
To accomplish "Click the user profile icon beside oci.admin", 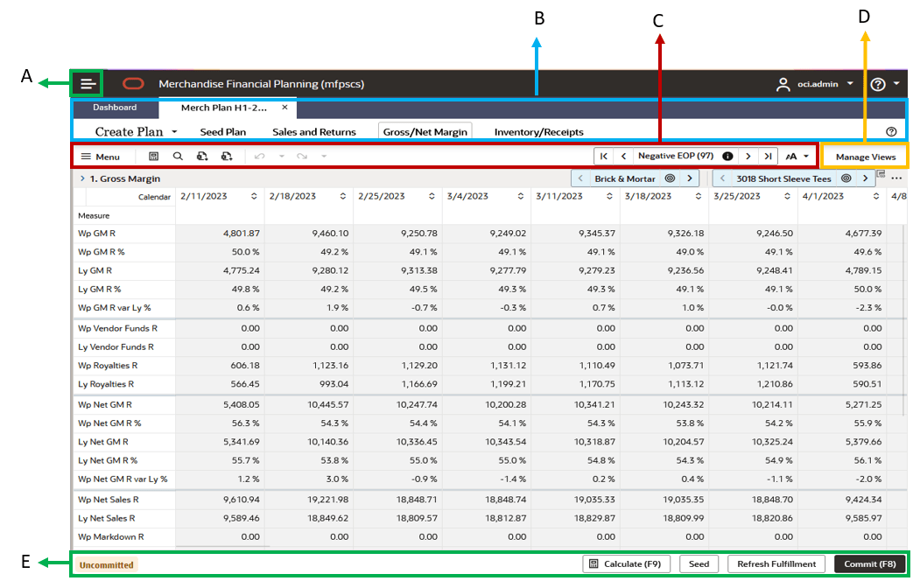I will (783, 84).
